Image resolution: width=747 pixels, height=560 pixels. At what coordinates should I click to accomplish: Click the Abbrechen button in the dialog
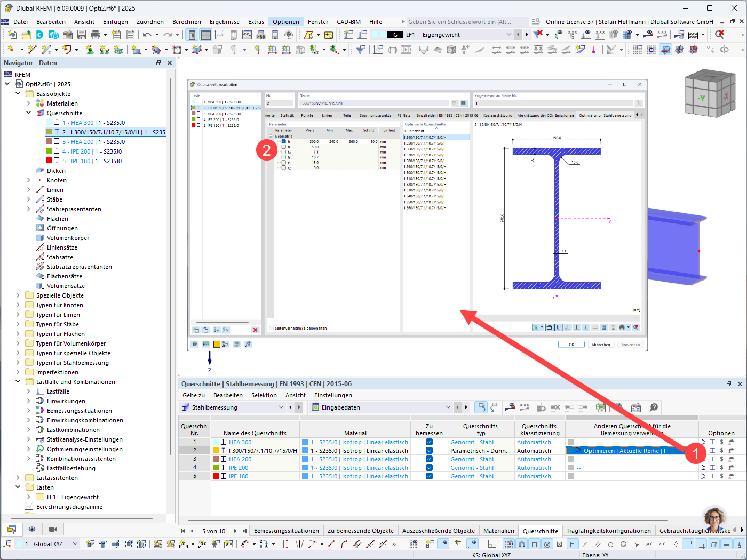pyautogui.click(x=601, y=344)
